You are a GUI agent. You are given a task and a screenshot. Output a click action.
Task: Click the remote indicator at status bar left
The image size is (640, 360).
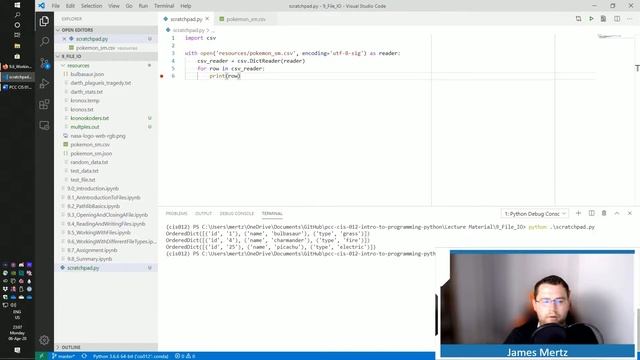[x=41, y=356]
